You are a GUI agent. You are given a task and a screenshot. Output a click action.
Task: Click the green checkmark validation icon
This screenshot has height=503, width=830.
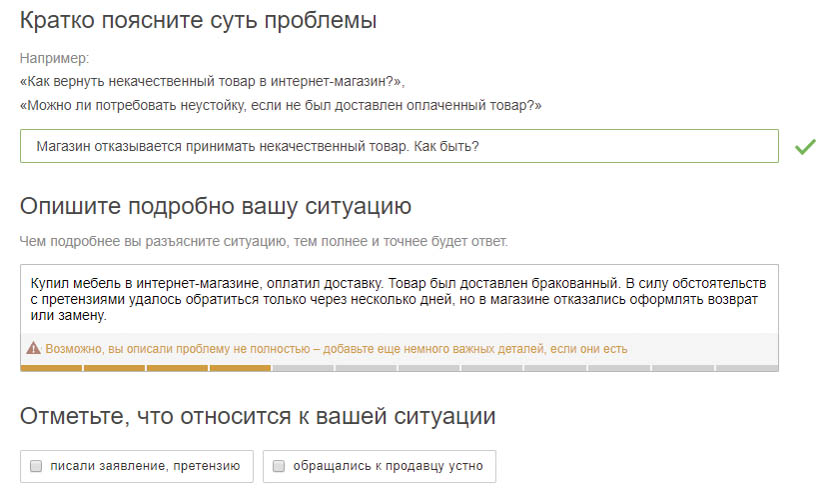[805, 147]
